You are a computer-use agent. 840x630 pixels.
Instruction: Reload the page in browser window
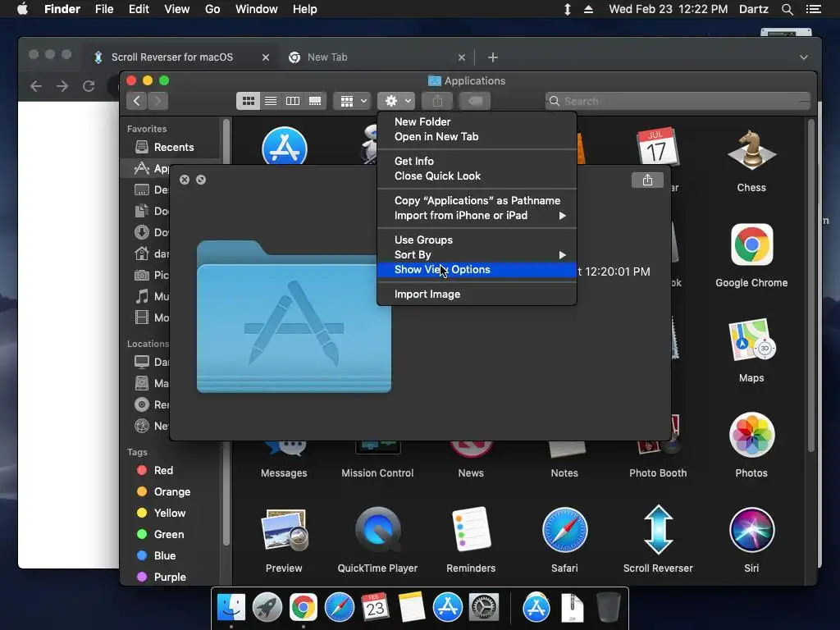89,86
